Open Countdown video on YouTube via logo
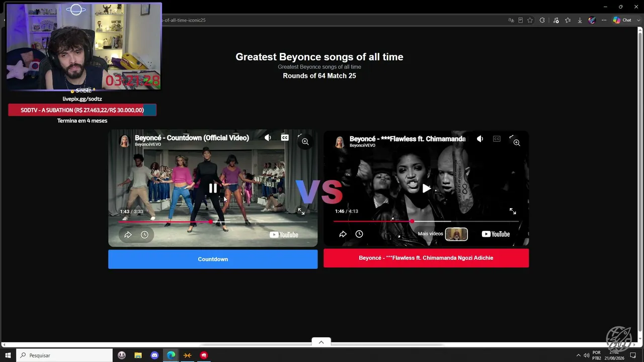The image size is (644, 362). tap(284, 235)
